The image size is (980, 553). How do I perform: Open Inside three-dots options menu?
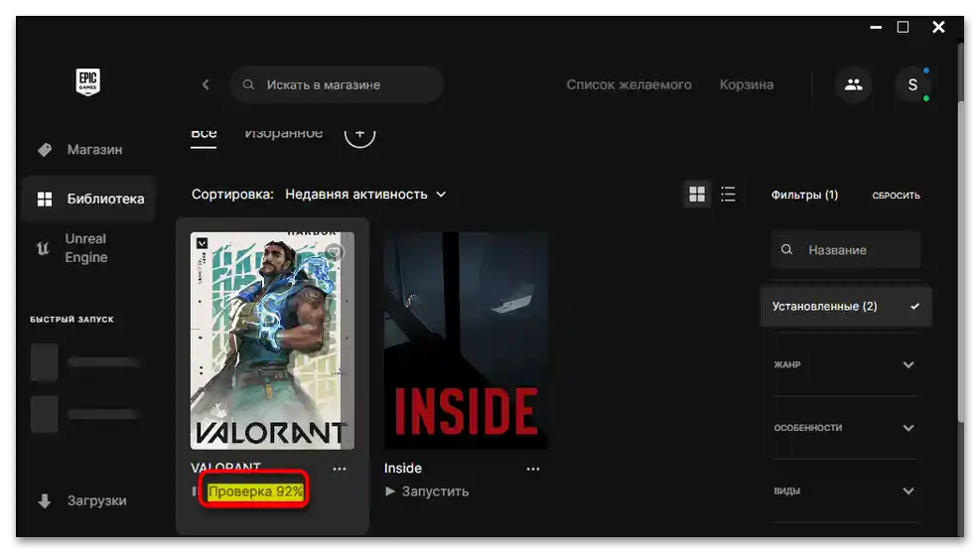(x=533, y=469)
